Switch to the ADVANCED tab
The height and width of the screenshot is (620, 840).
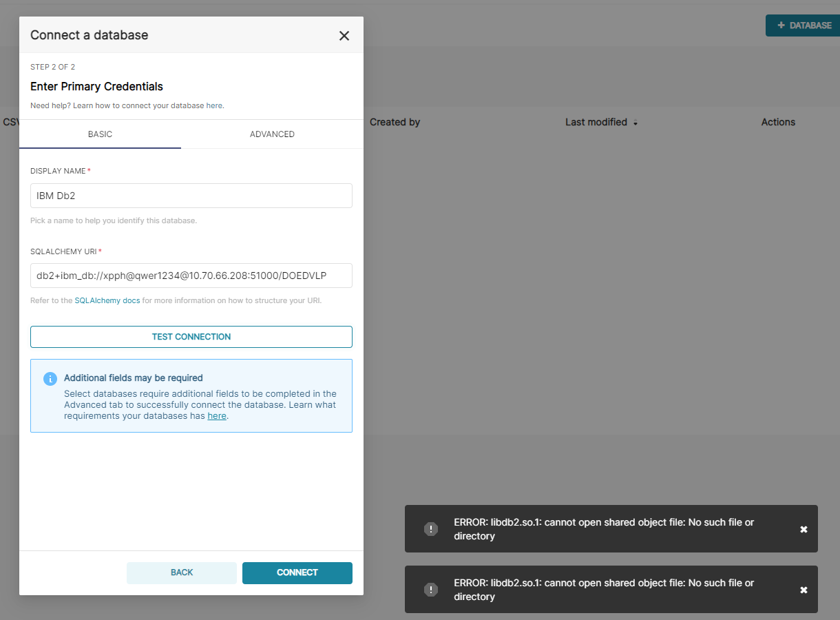[x=272, y=134]
